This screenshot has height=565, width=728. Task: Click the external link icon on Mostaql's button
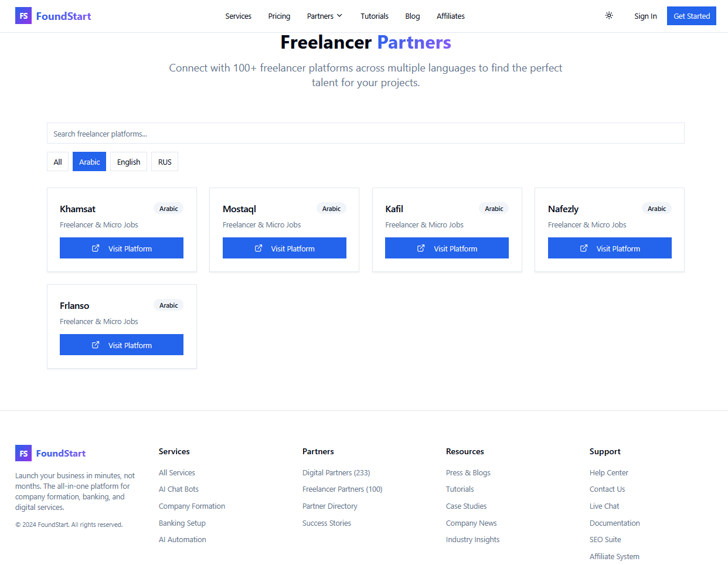point(258,248)
